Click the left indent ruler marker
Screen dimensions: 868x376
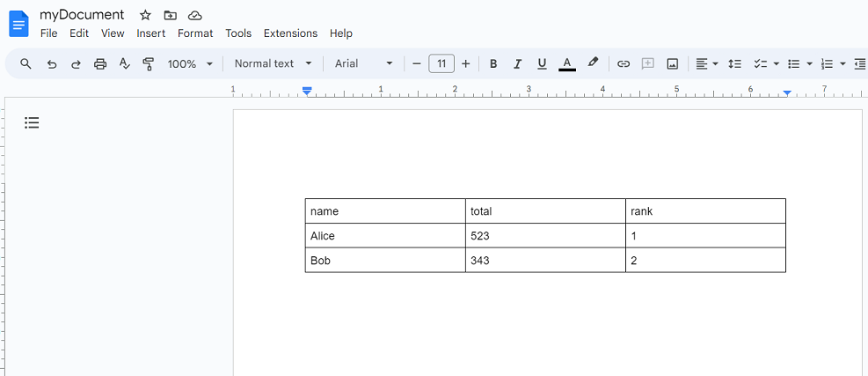click(x=307, y=91)
